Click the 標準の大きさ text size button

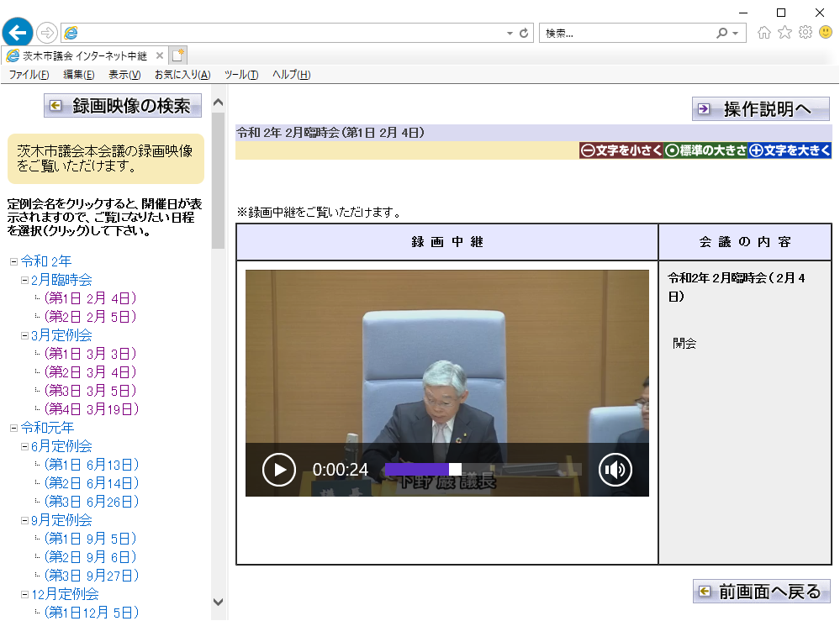click(705, 150)
